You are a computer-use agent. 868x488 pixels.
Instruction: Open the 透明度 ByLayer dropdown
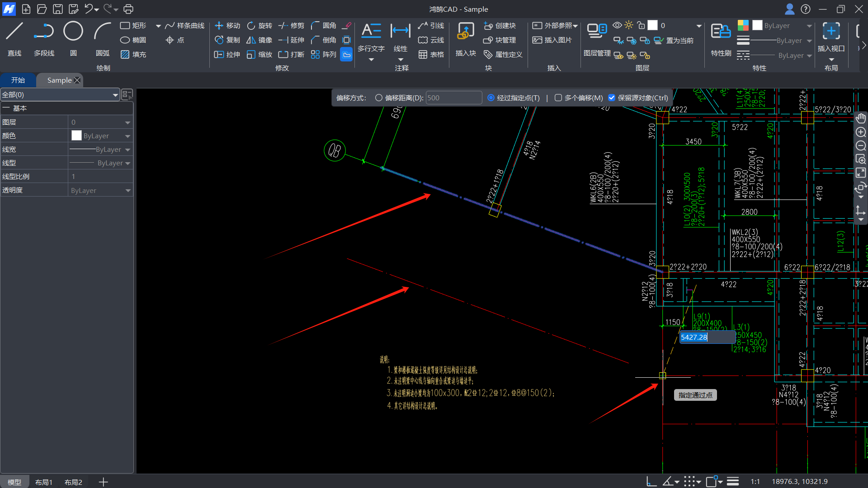[128, 191]
